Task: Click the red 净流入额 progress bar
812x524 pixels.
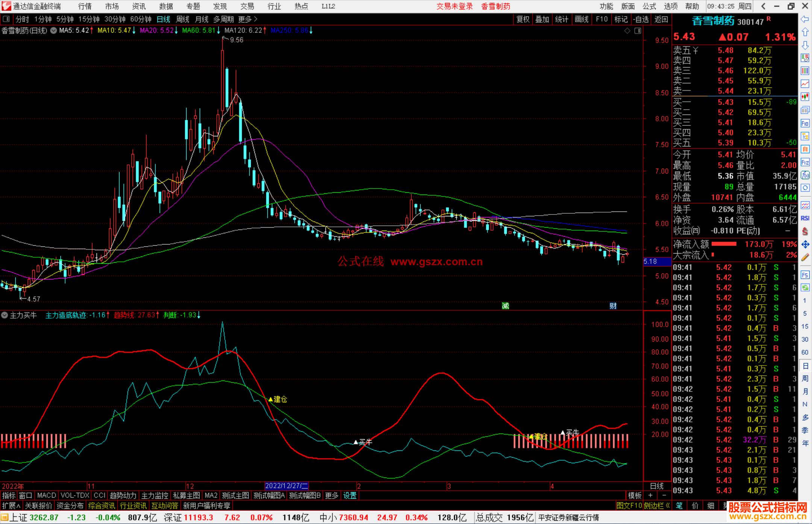Action: 724,244
